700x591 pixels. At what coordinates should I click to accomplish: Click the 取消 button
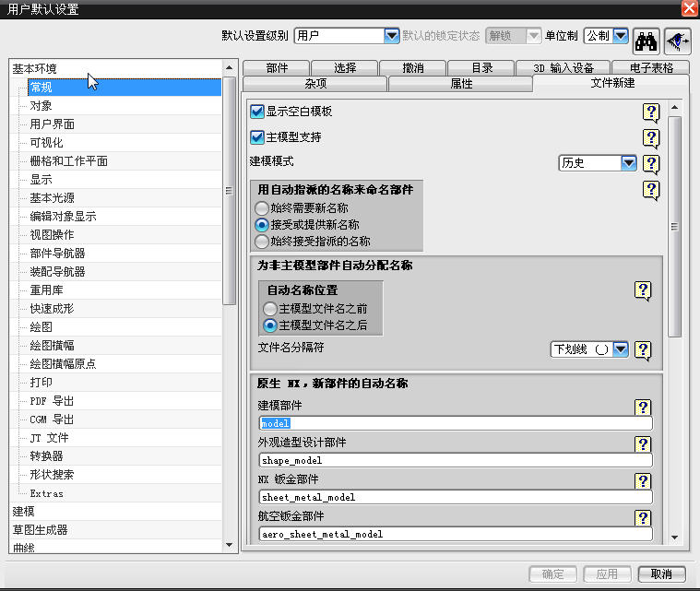[x=661, y=574]
